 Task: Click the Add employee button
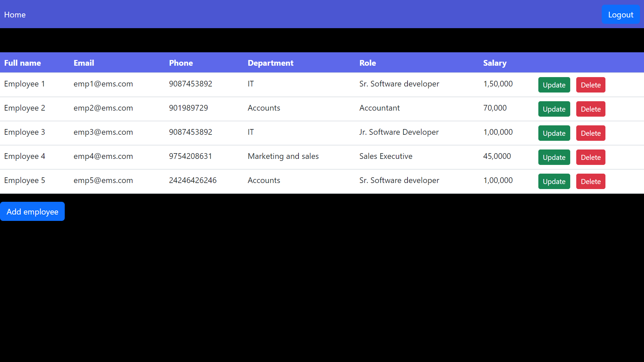[32, 212]
